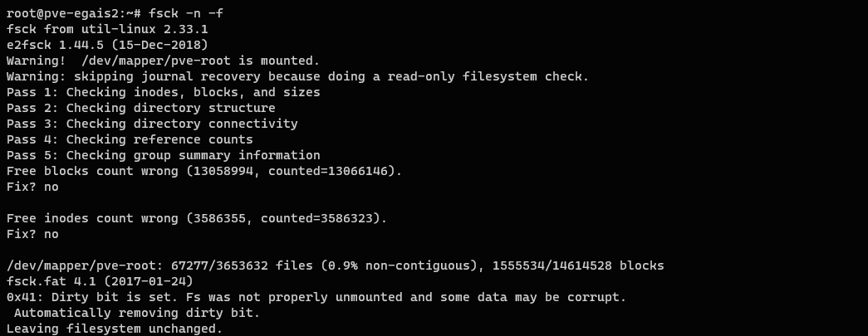Click 'Pass 4: Checking reference counts' line
The width and height of the screenshot is (868, 336).
(130, 140)
